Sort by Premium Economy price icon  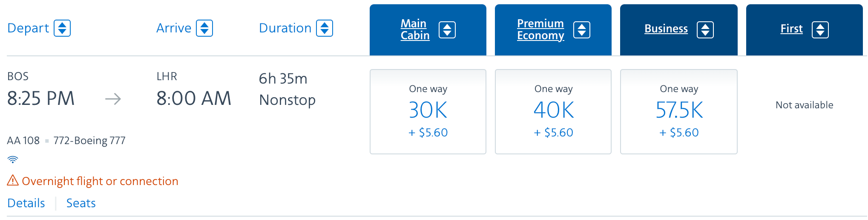[582, 30]
